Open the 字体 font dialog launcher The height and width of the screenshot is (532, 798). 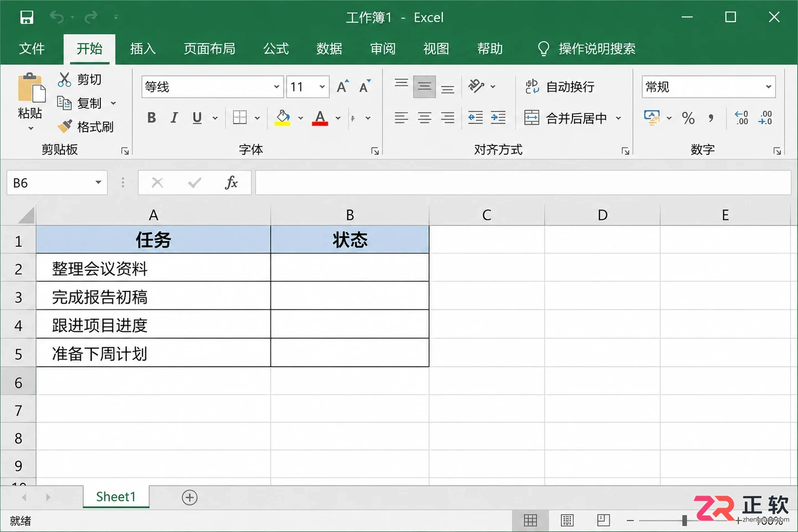(375, 151)
